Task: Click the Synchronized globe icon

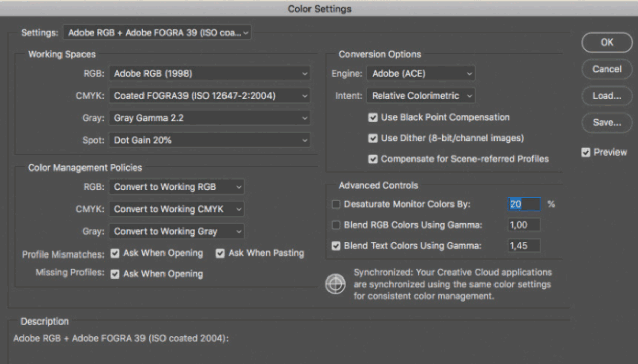Action: pos(334,284)
